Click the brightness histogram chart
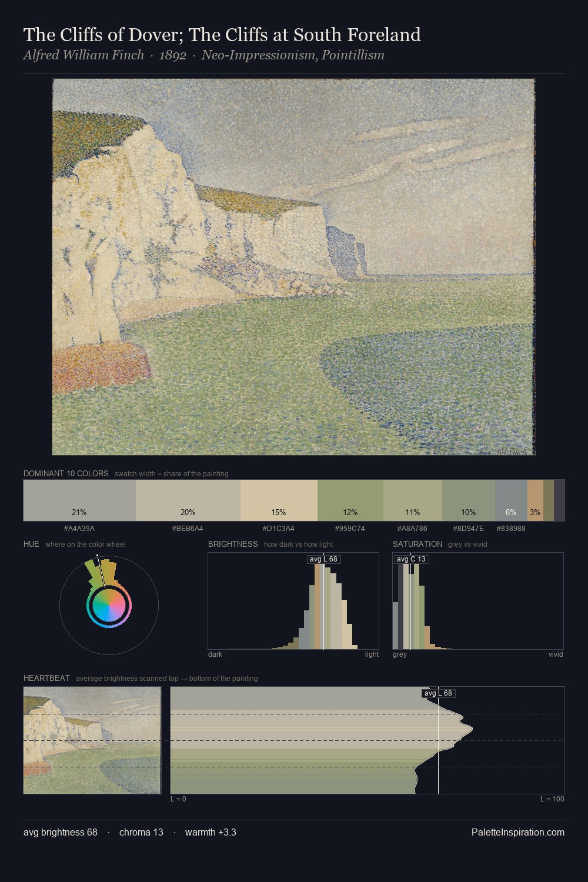The width and height of the screenshot is (588, 882). point(293,601)
